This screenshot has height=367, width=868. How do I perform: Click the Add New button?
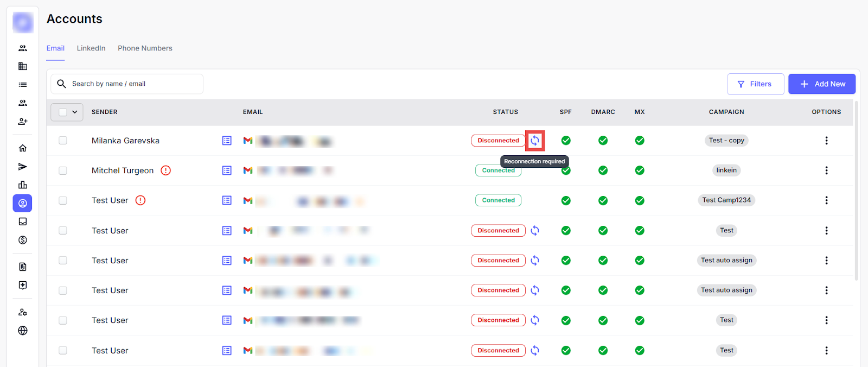(x=821, y=84)
